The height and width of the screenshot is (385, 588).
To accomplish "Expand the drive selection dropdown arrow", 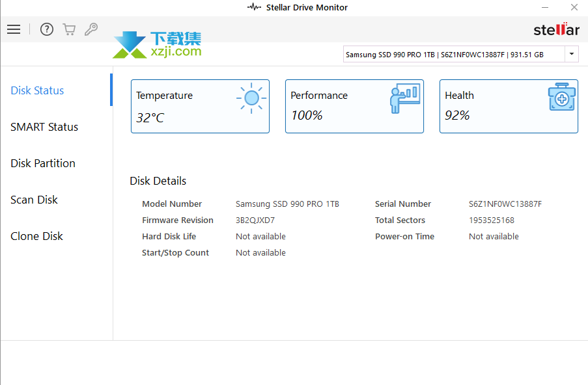I will point(571,54).
